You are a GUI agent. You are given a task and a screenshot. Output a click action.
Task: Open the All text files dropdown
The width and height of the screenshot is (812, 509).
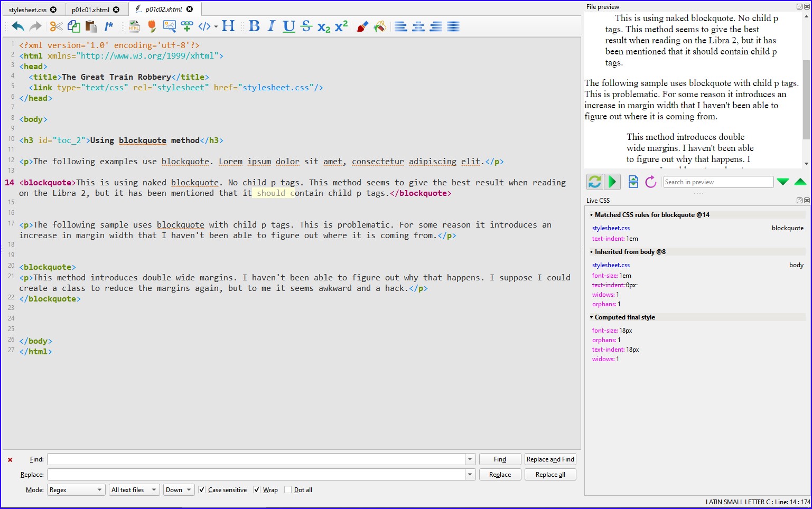click(x=134, y=490)
